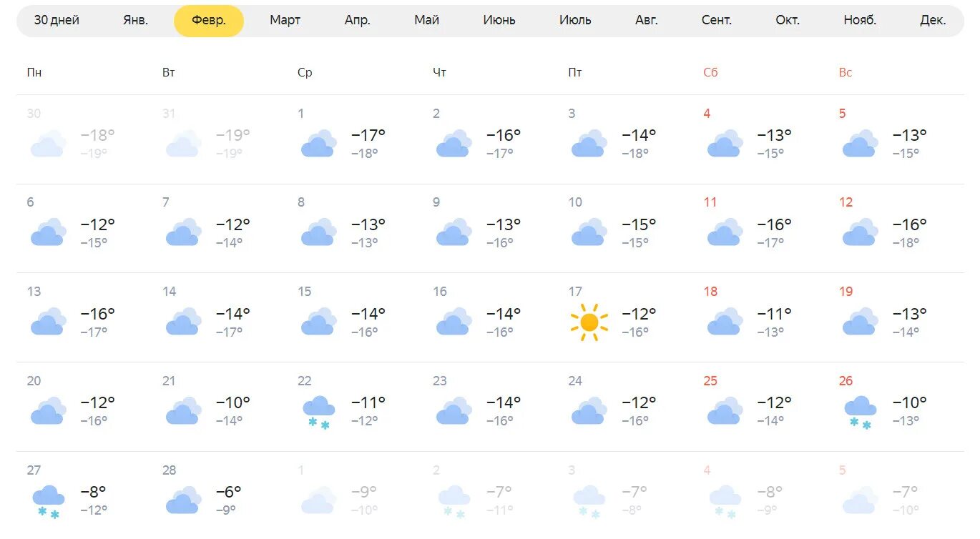Open the Июль month tab
This screenshot has height=539, width=980.
click(x=575, y=20)
